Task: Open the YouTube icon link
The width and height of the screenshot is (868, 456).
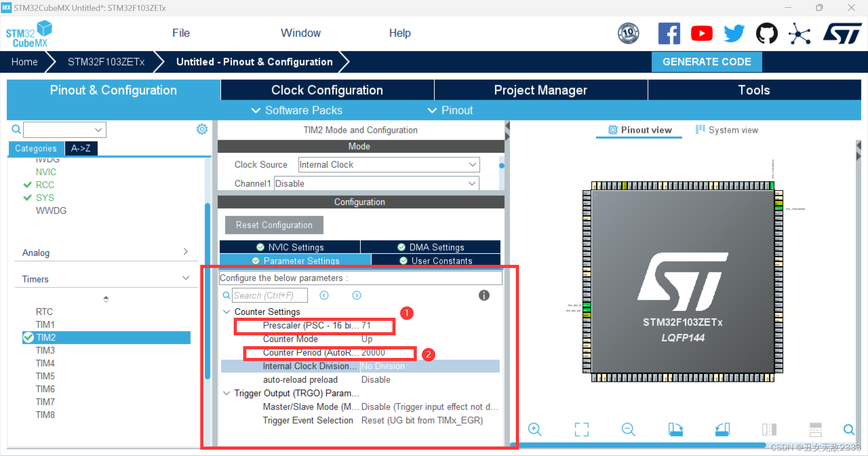Action: [x=702, y=33]
